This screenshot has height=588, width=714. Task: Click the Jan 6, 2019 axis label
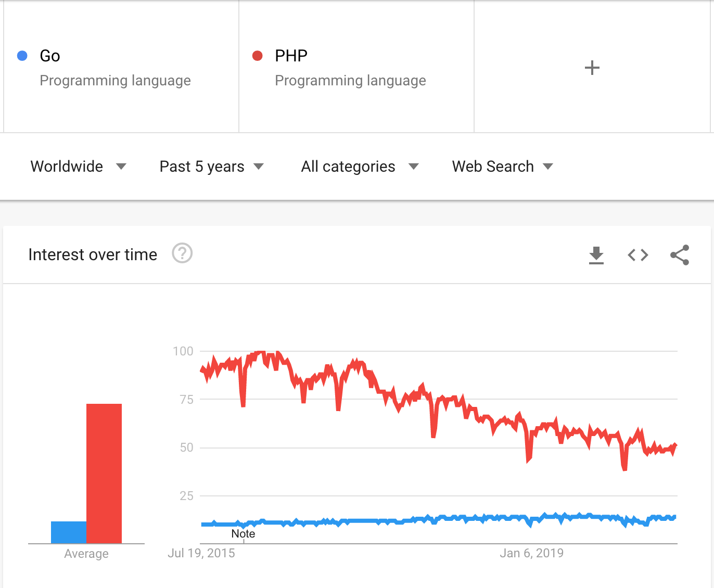[531, 553]
